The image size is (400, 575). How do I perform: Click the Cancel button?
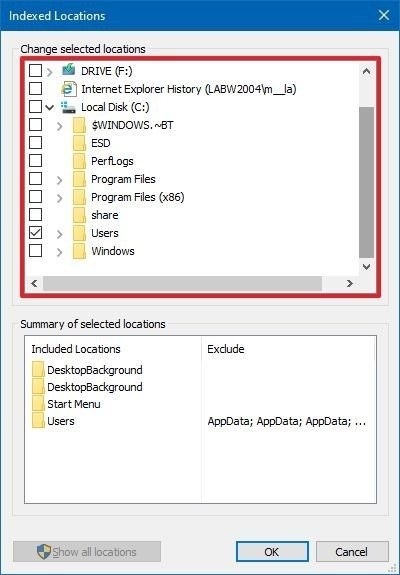[352, 552]
